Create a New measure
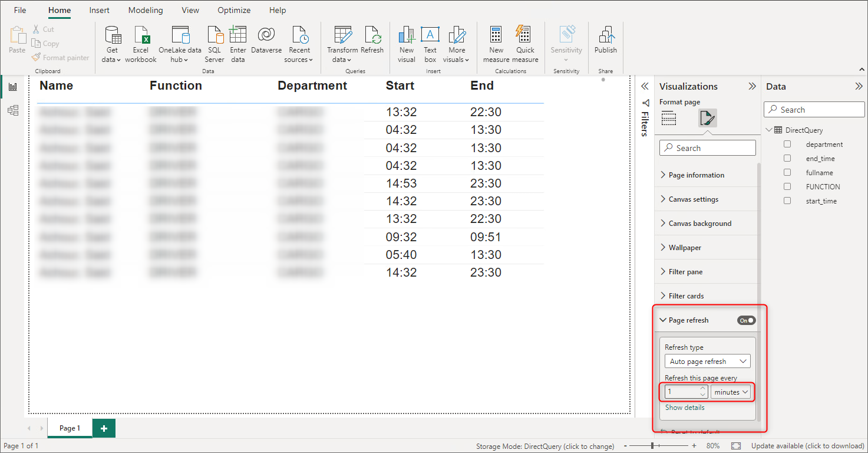 (x=496, y=44)
